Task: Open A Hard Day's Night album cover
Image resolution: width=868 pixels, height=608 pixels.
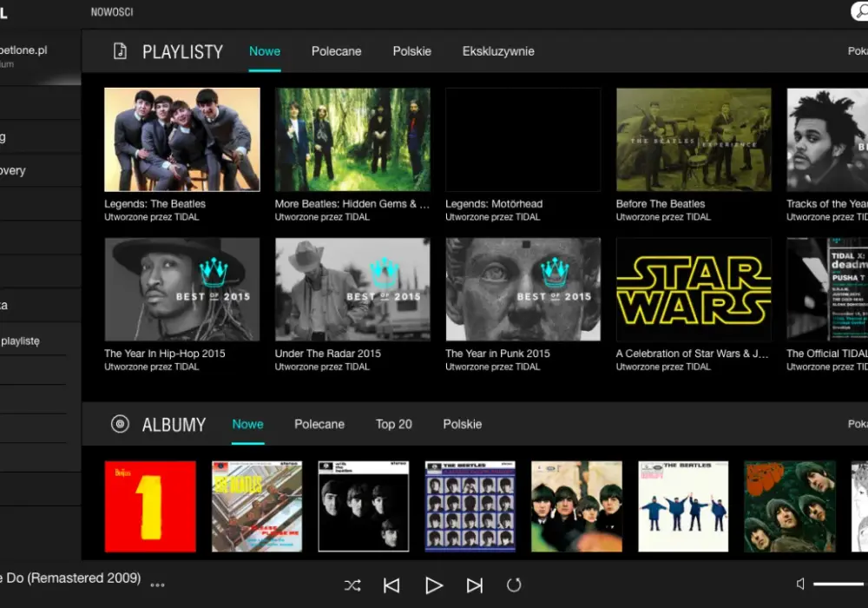Action: (470, 506)
